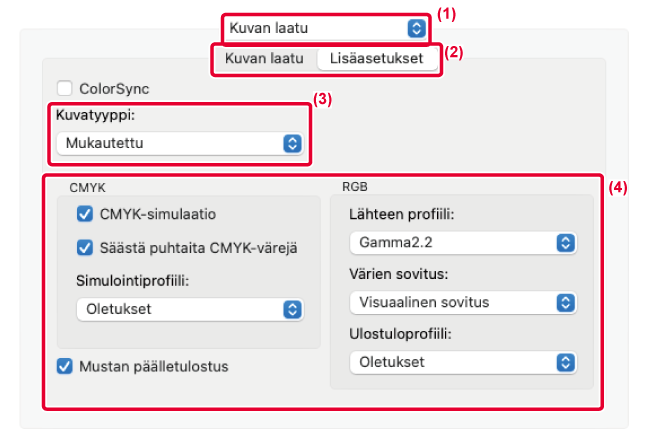650x432 pixels.
Task: Open the Ulostuloprofiili Oletukset dropdown
Action: click(462, 361)
